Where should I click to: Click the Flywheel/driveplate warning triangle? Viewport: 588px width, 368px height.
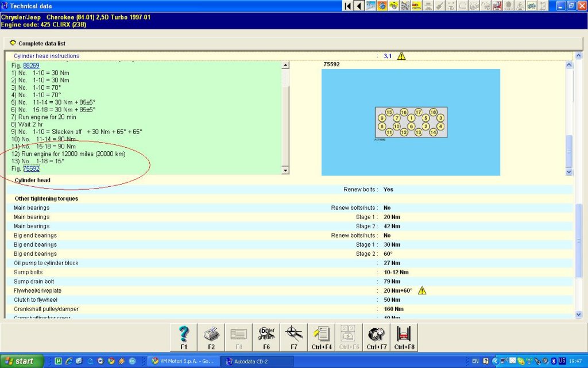[422, 291]
